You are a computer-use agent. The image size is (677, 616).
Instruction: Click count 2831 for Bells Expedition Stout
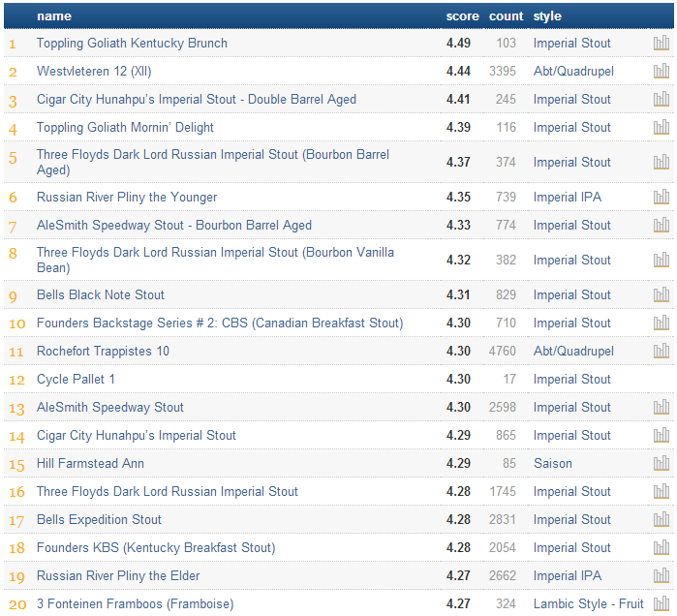[503, 519]
